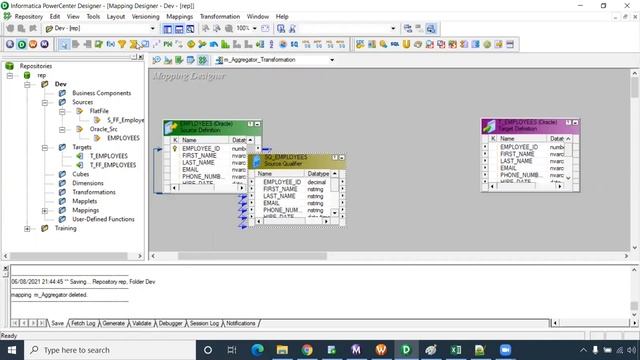640x360 pixels.
Task: Open Repository Manager with the R icon
Action: tap(10, 44)
